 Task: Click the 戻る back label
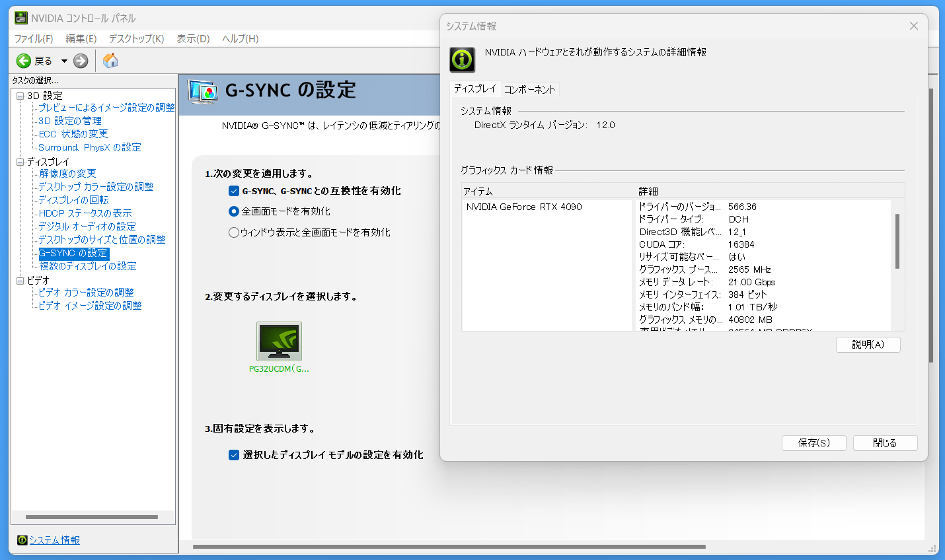point(43,61)
